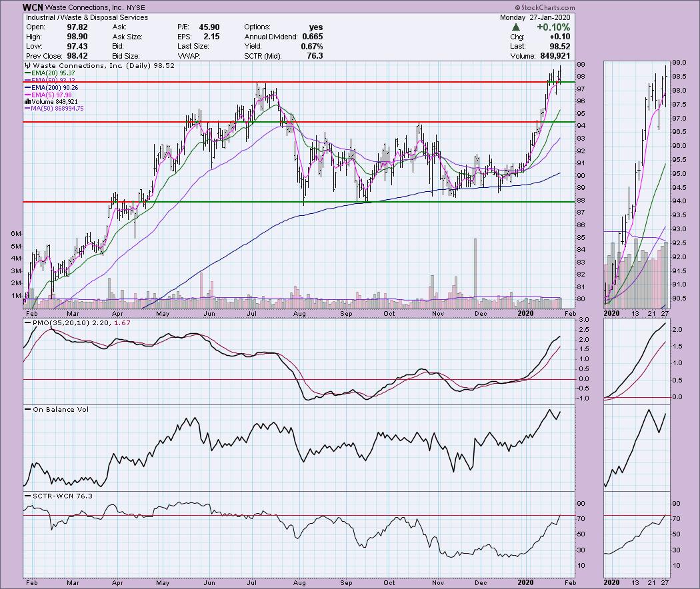Click the Bid Size label
The image size is (700, 589).
pyautogui.click(x=126, y=56)
